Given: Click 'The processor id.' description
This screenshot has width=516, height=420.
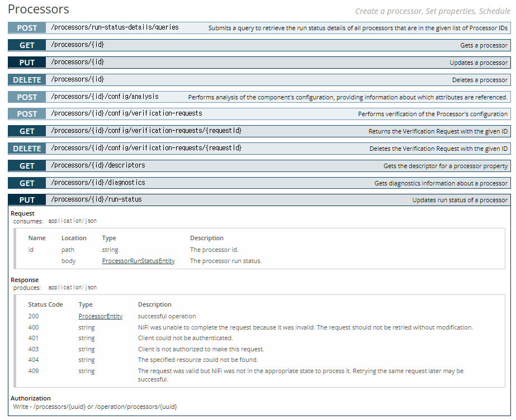Looking at the screenshot, I should 214,250.
